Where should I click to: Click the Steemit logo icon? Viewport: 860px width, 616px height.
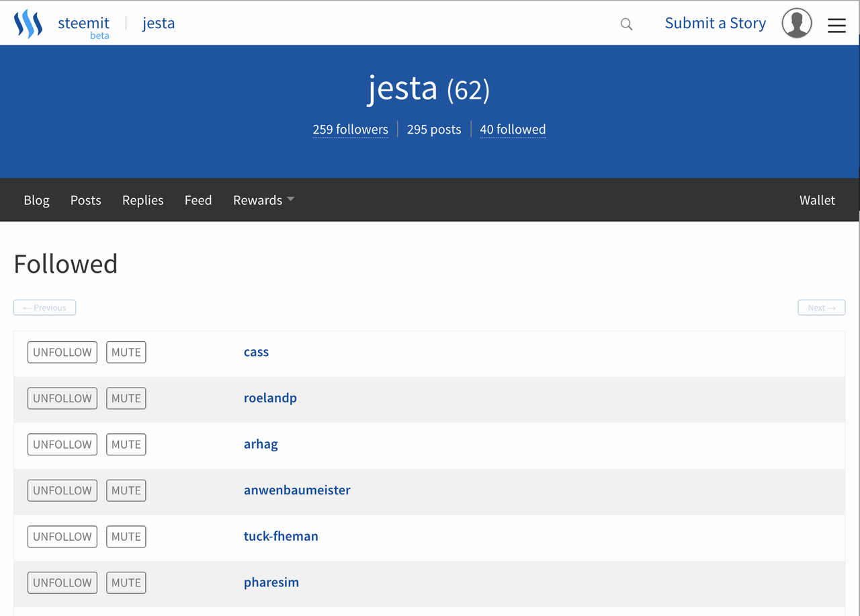coord(28,24)
